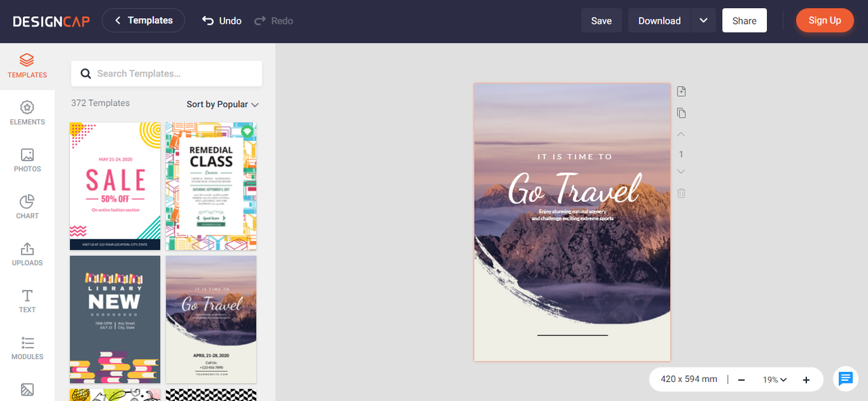Viewport: 868px width, 401px height.
Task: Download the design
Action: (659, 20)
